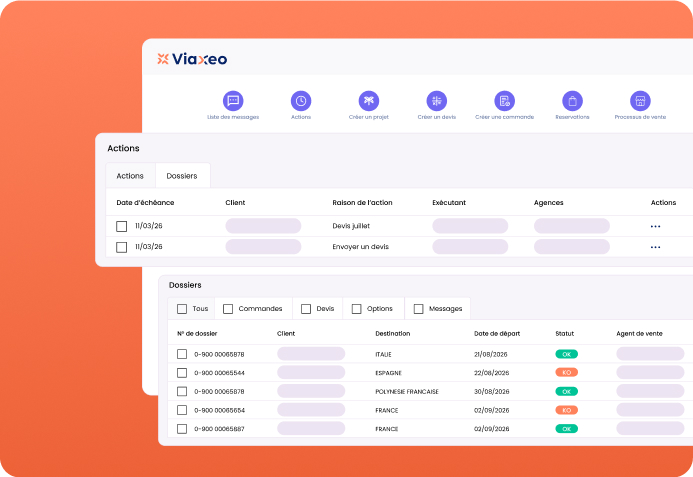Enable the Tous filter checkbox
This screenshot has width=693, height=477.
tap(182, 309)
